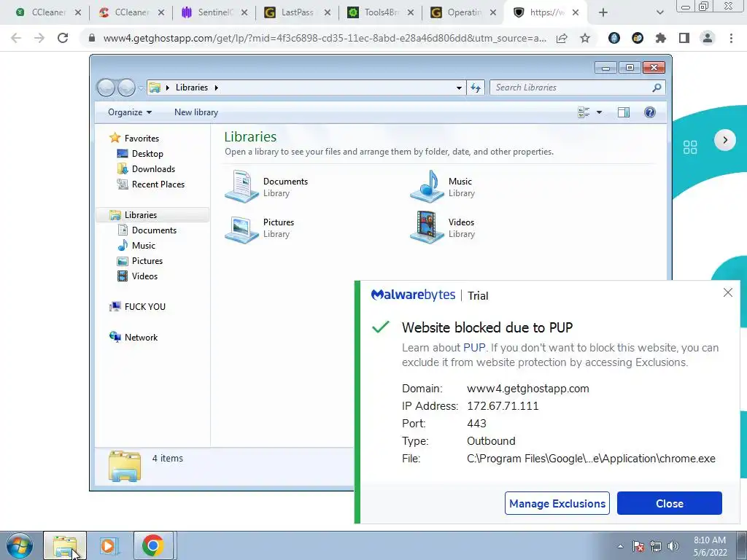Expand view options dropdown arrow

(x=600, y=112)
